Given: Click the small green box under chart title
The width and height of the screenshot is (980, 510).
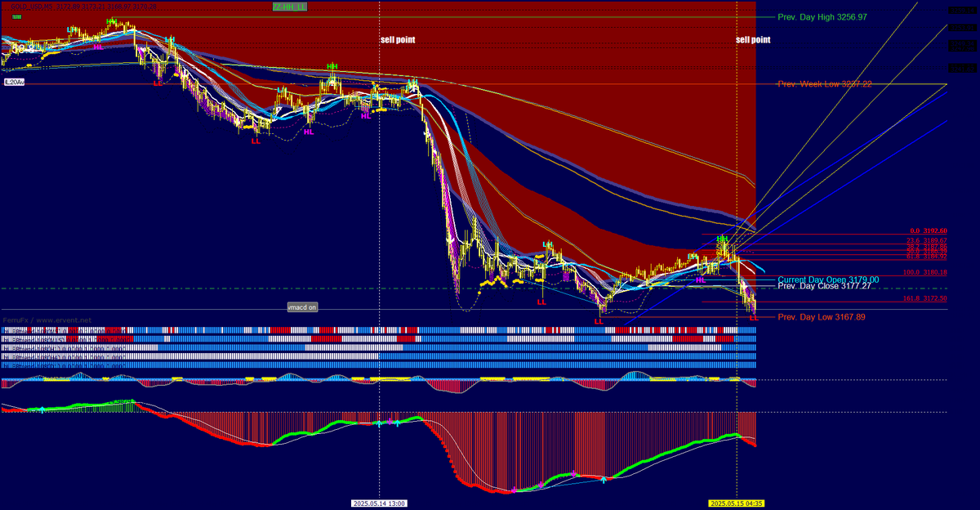Looking at the screenshot, I should (16, 17).
